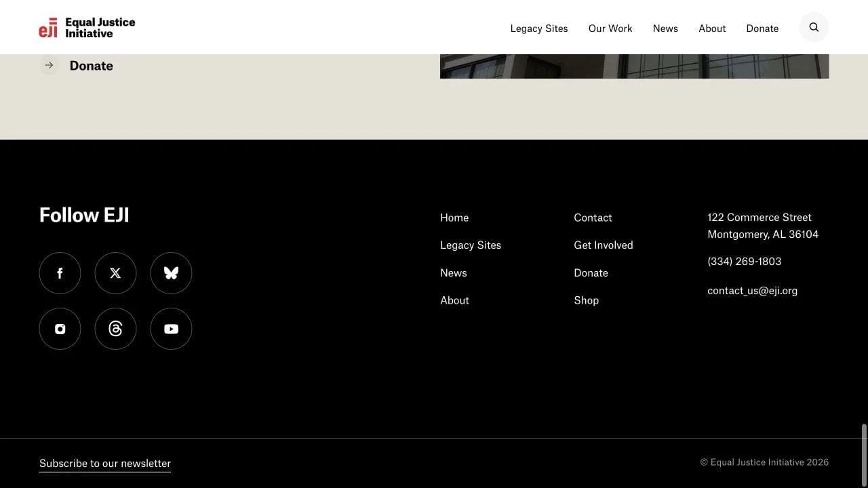Open EJI Threads profile icon
This screenshot has height=488, width=868.
[115, 329]
